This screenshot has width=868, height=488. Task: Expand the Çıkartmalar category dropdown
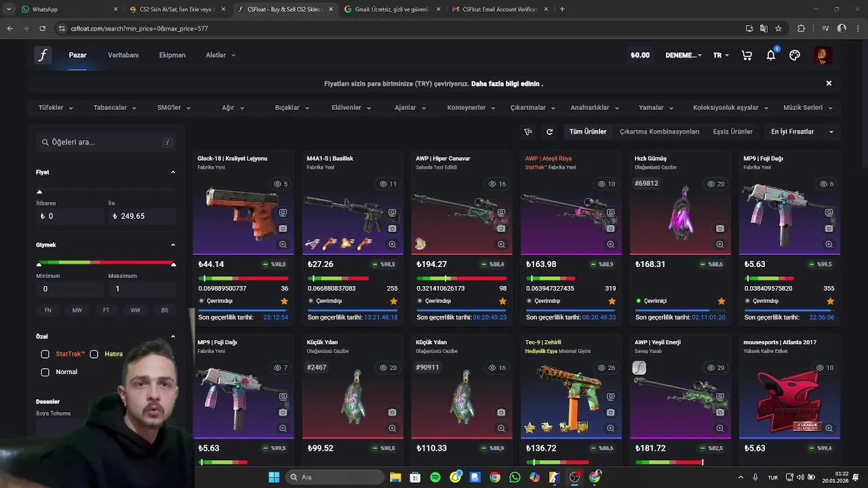coord(533,108)
